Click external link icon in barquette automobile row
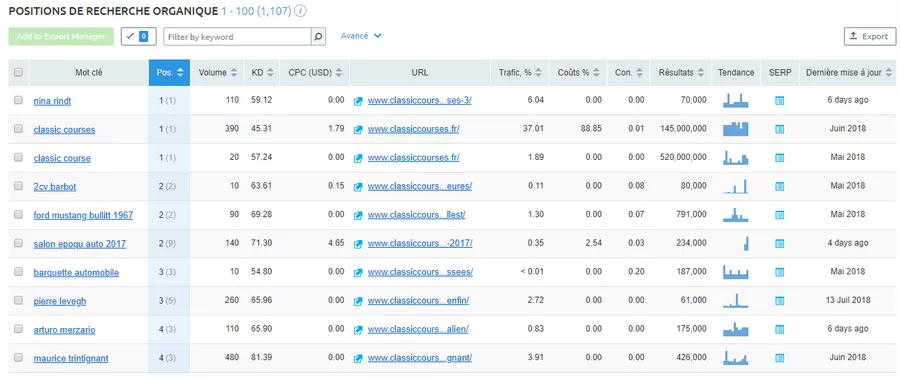This screenshot has width=900, height=377. tap(358, 273)
